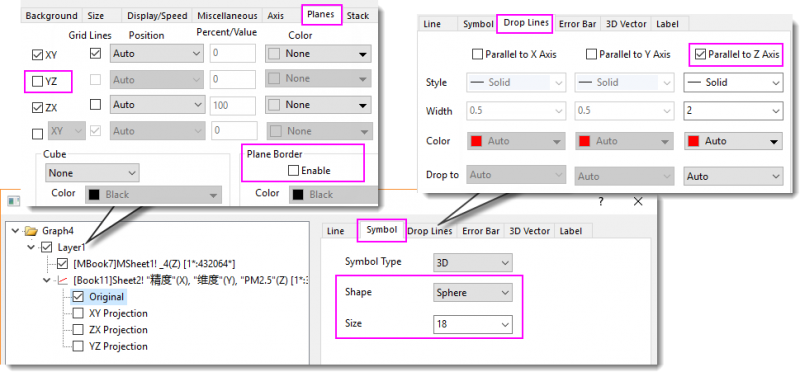The height and width of the screenshot is (372, 800).
Task: Open the Symbol Type dropdown
Action: 472,263
